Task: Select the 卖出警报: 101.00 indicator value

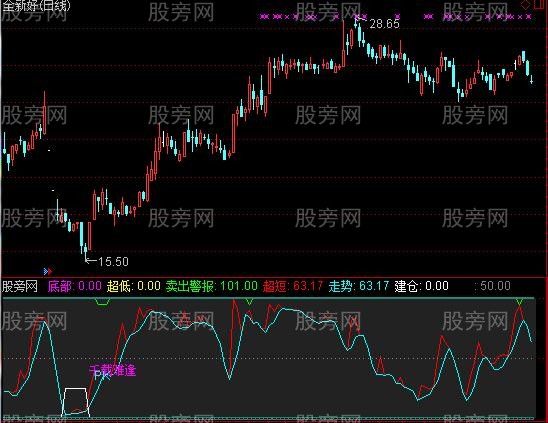Action: tap(211, 286)
